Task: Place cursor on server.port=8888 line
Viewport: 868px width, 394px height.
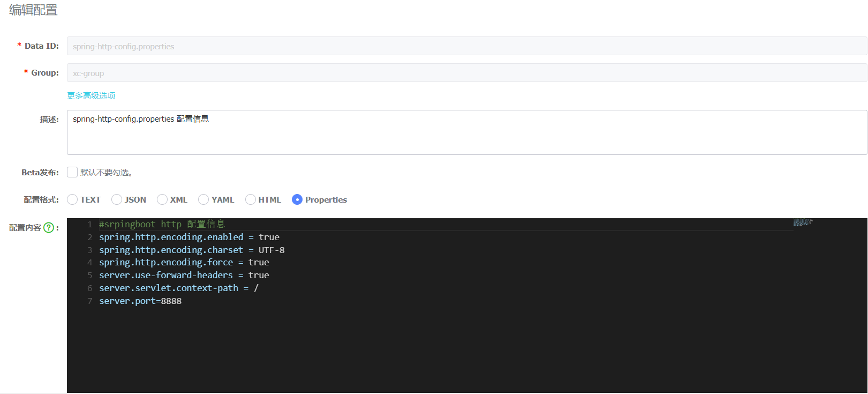Action: [140, 301]
